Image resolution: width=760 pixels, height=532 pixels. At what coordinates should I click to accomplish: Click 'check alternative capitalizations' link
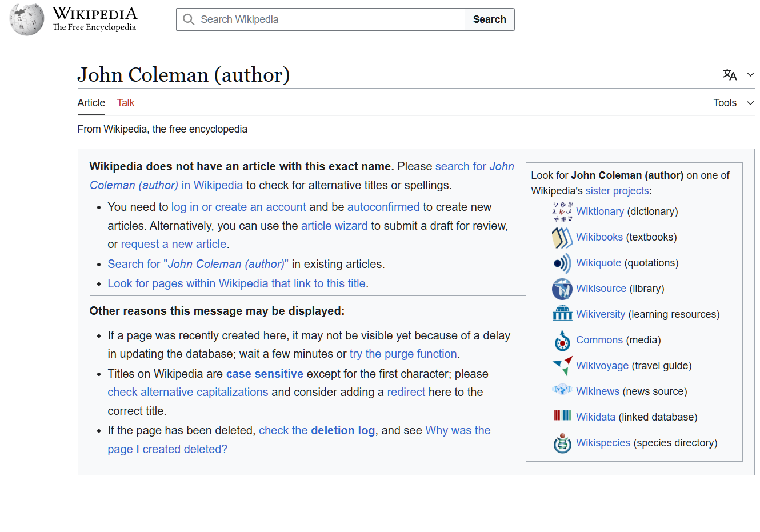[188, 392]
